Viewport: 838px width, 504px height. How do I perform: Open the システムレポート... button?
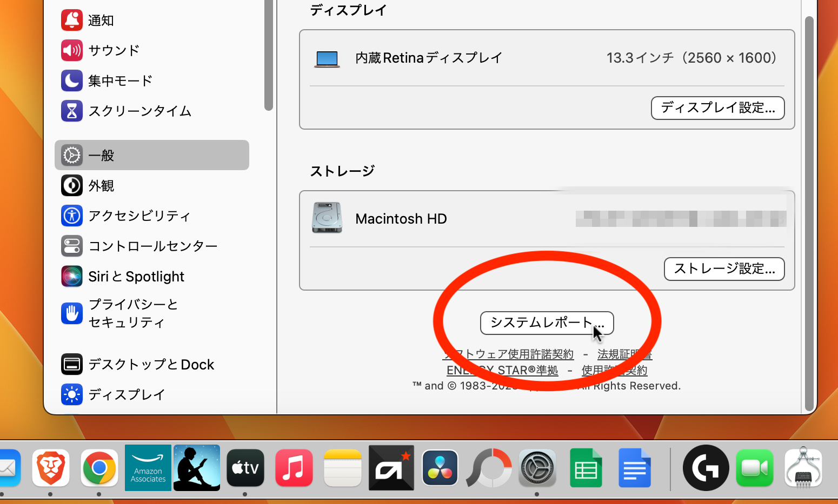click(x=546, y=323)
